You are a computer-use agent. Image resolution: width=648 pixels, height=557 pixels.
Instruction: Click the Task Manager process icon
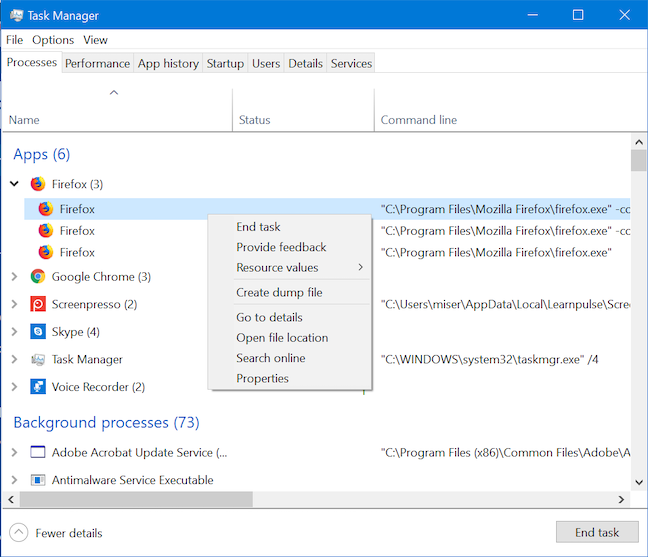(x=38, y=359)
